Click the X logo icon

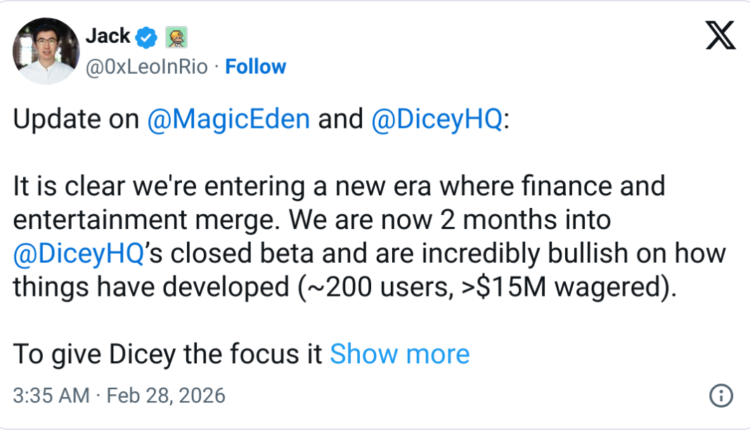719,37
